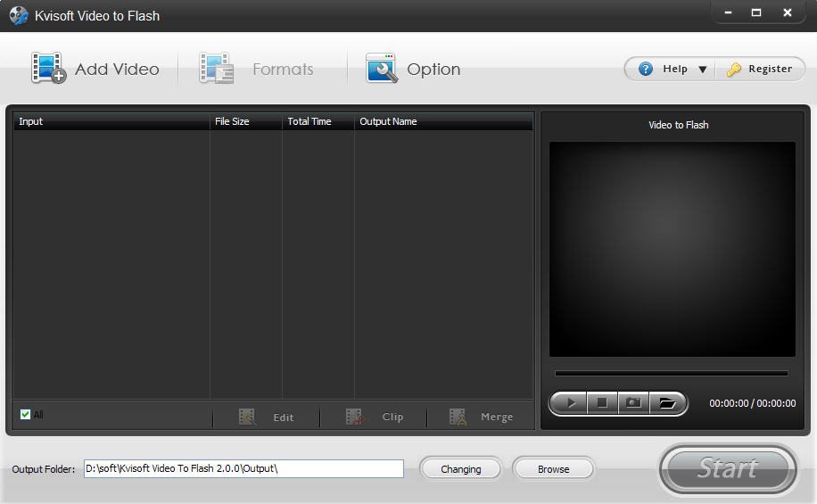Click the Video to Flash preview title
This screenshot has width=817, height=504.
(x=679, y=125)
